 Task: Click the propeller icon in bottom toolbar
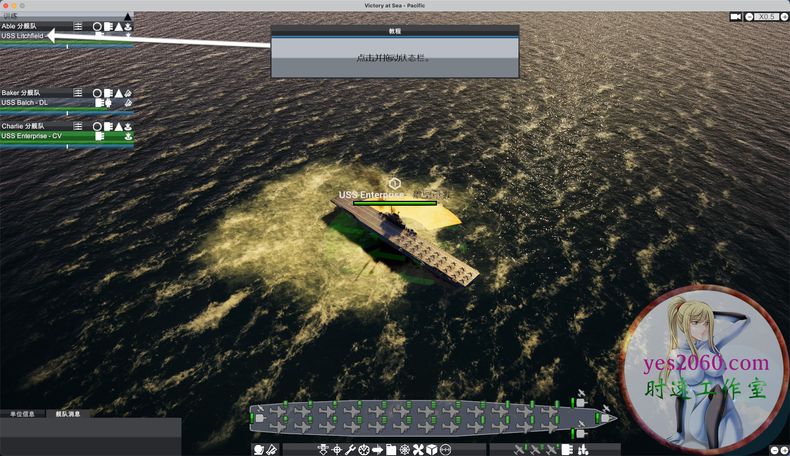pos(418,449)
